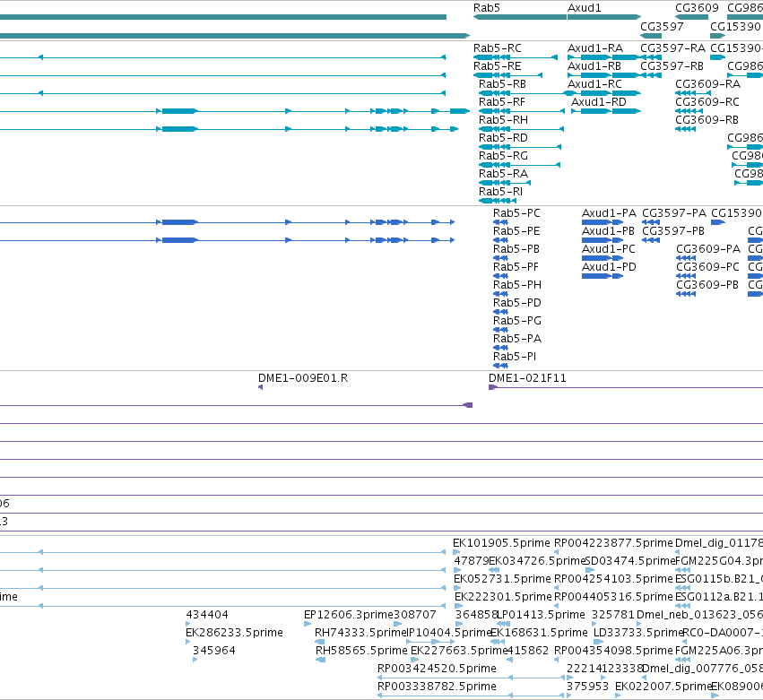Select EST RP004405316.5prime
This screenshot has width=763, height=700.
613,597
